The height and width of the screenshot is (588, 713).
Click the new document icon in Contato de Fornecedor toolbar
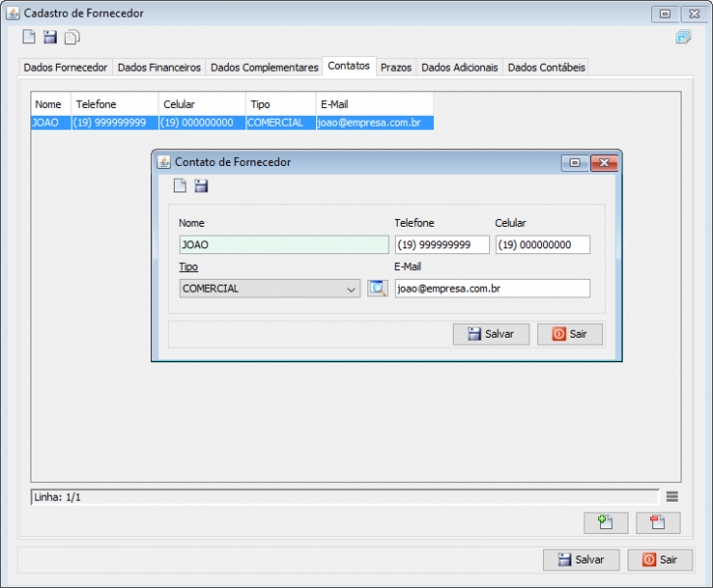click(x=180, y=186)
